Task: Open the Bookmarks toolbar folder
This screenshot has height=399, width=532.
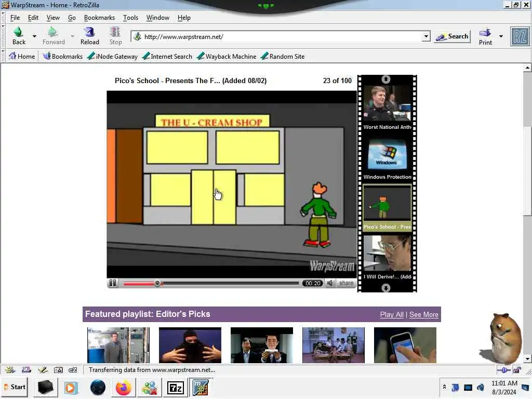Action: pyautogui.click(x=63, y=56)
